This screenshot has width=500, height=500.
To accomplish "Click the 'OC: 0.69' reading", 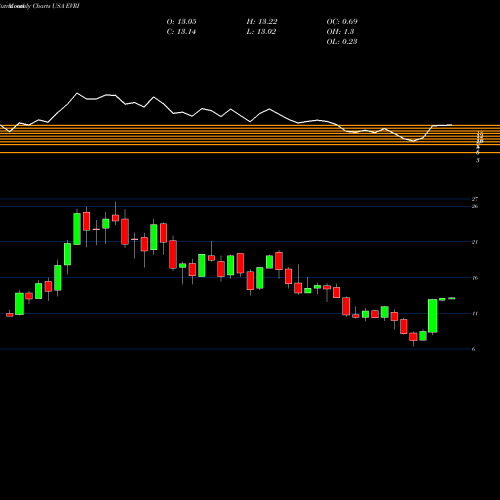I will click(x=342, y=22).
